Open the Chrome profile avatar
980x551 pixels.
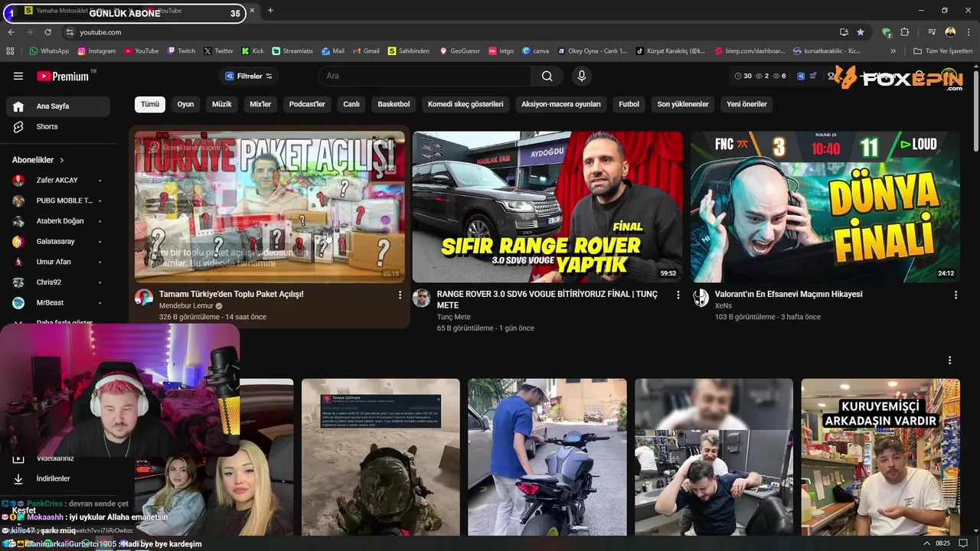950,32
